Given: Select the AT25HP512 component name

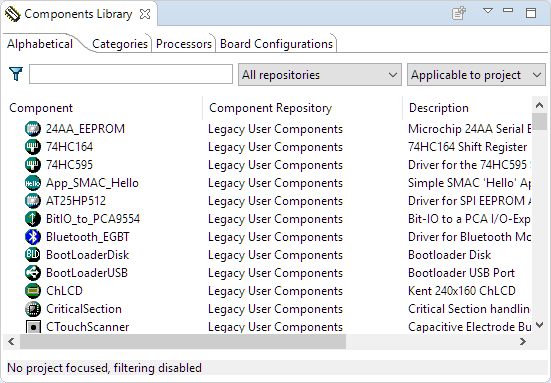Looking at the screenshot, I should (x=76, y=201).
